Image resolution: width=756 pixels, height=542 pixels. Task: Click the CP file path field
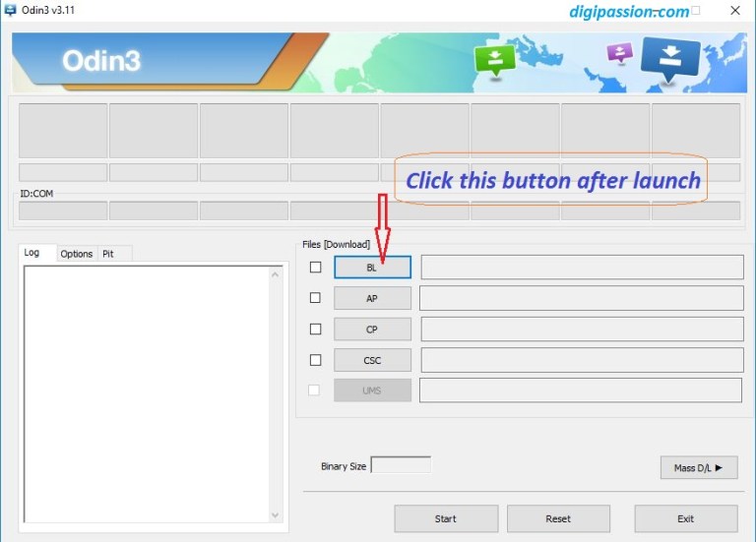tap(583, 330)
